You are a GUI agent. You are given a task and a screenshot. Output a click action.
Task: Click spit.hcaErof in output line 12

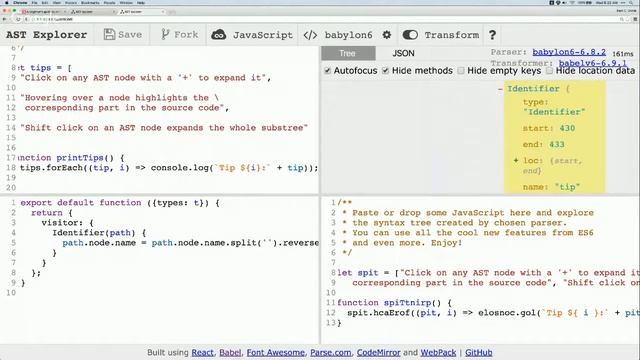[378, 313]
